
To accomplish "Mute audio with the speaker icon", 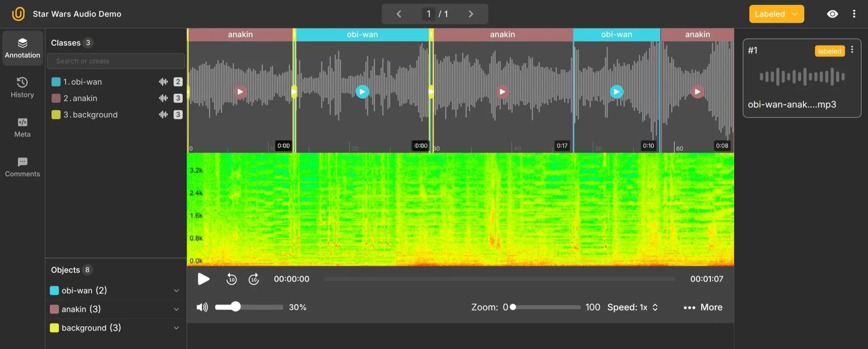I will point(202,307).
